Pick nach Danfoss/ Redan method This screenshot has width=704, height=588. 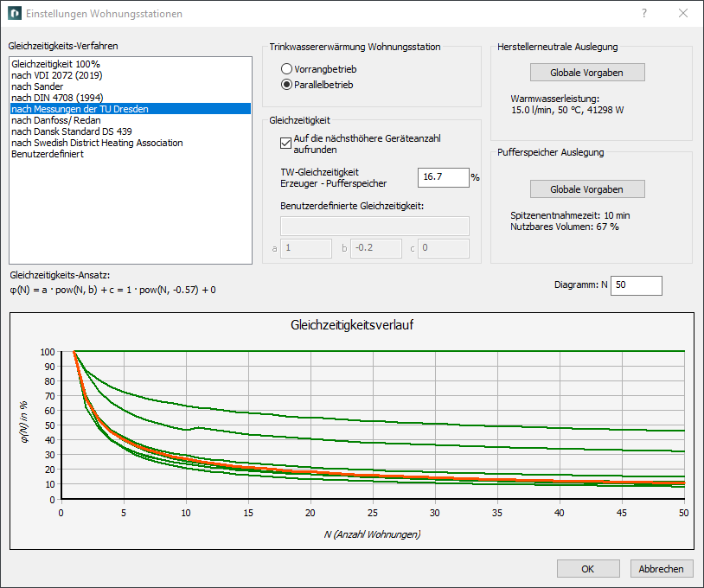[x=131, y=120]
